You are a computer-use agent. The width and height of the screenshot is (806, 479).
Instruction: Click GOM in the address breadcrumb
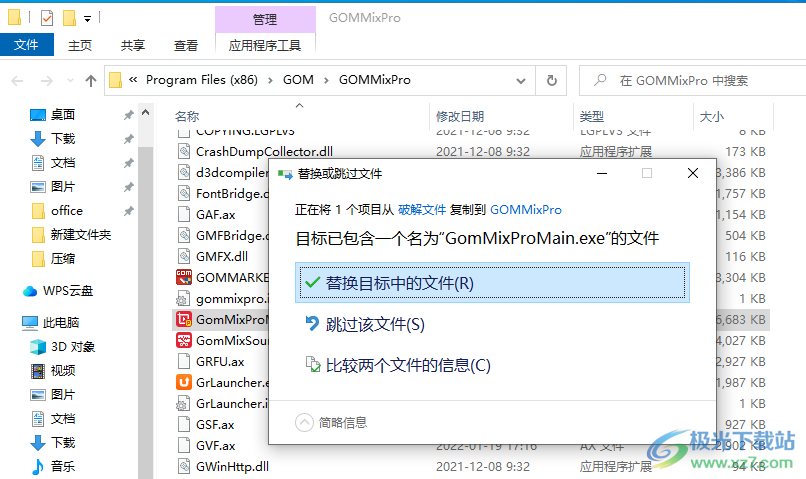tap(298, 80)
